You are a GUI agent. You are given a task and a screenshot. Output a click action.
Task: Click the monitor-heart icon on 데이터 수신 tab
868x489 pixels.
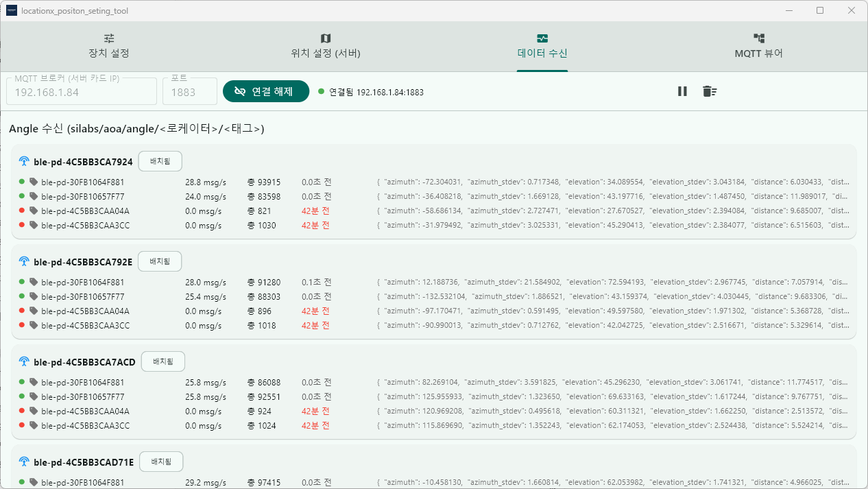coord(542,38)
